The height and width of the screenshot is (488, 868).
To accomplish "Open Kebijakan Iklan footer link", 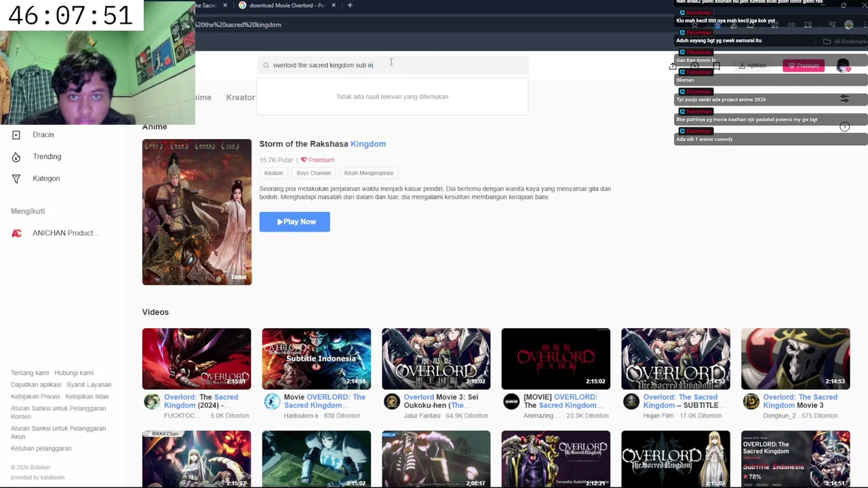I will point(87,396).
